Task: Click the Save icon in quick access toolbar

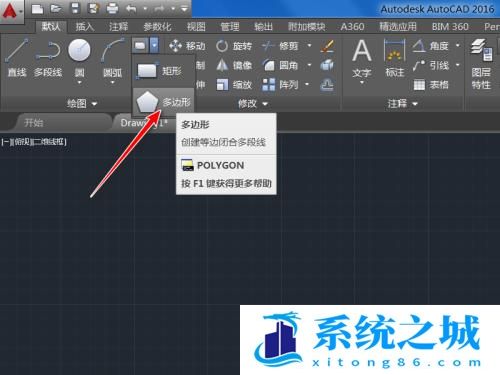Action: (x=75, y=8)
